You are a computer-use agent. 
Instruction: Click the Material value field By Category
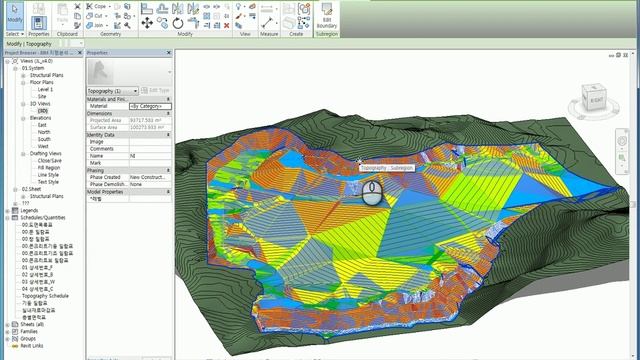tap(150, 106)
